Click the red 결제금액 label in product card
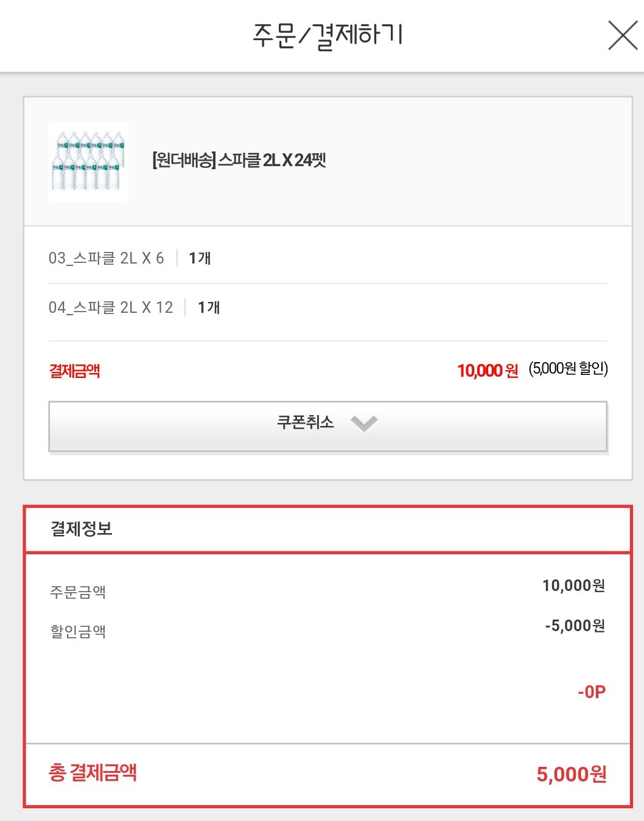644x821 pixels. [74, 371]
